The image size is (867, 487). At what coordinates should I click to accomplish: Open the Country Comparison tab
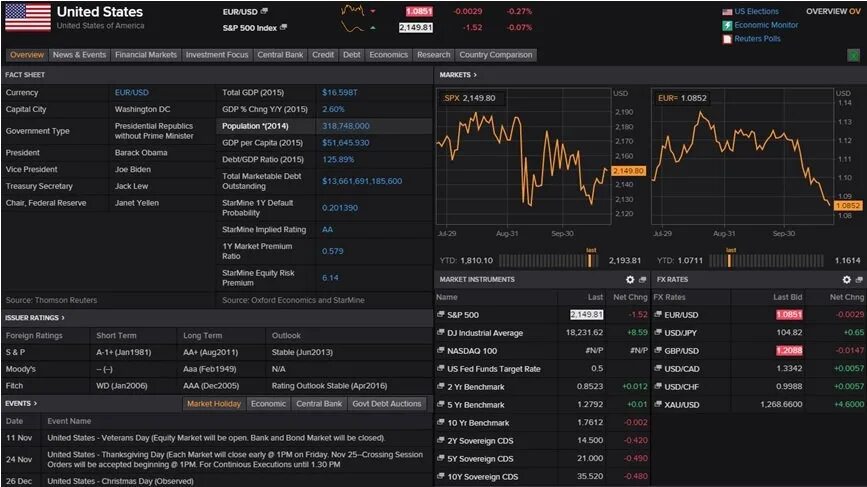pos(495,55)
